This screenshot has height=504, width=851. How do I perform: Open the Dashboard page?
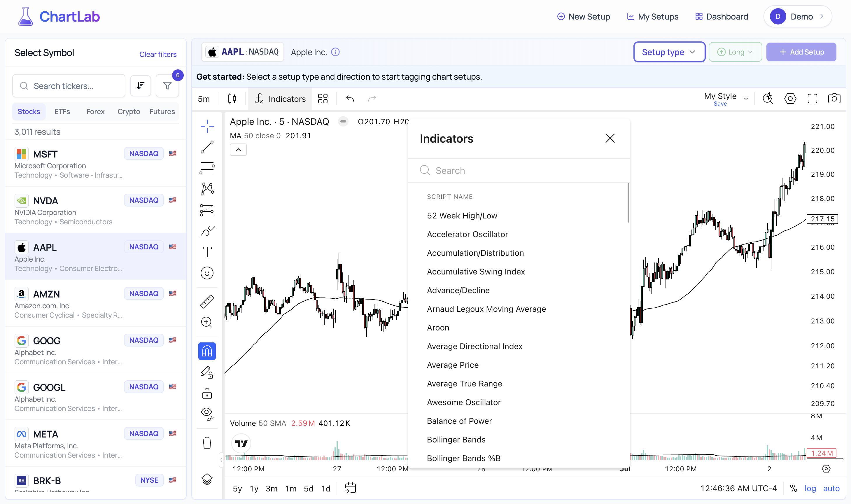point(722,16)
